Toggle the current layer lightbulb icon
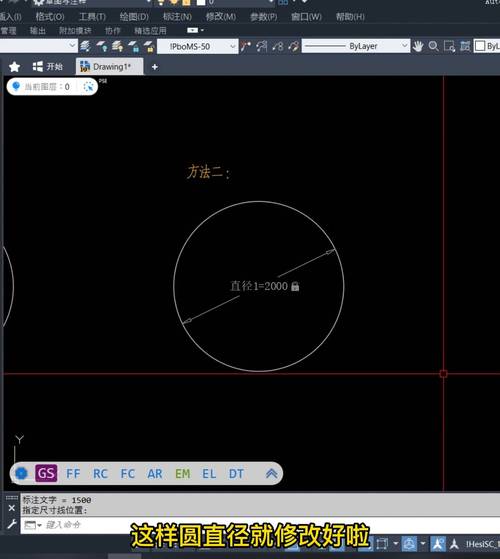Screen dimensions: 500x559 pyautogui.click(x=16, y=86)
